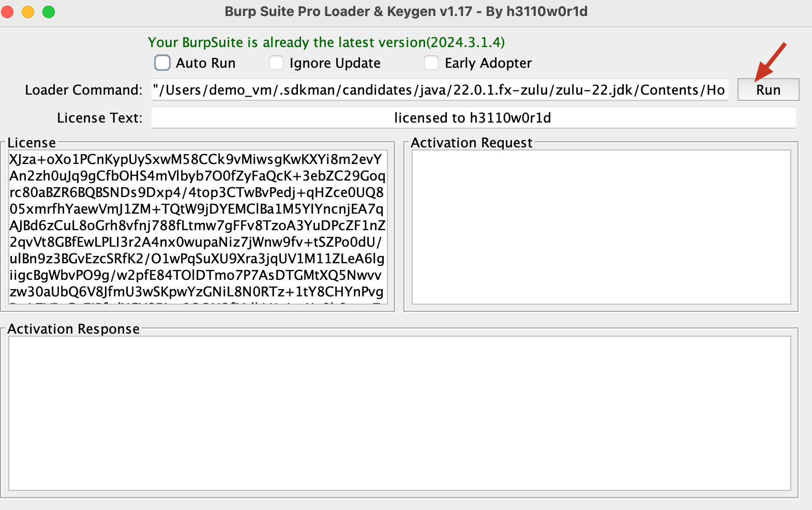The width and height of the screenshot is (812, 510).
Task: Click license line starting with iigcBgWbvPO9g
Action: pyautogui.click(x=196, y=275)
